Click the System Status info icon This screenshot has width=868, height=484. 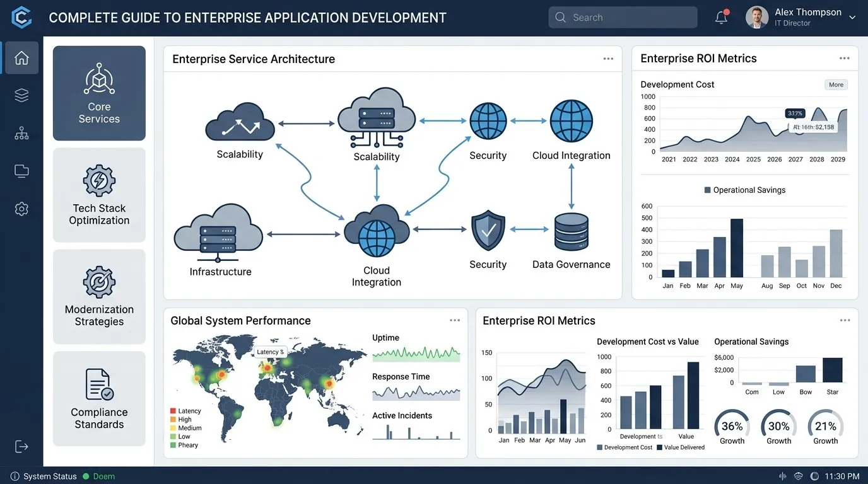point(15,476)
